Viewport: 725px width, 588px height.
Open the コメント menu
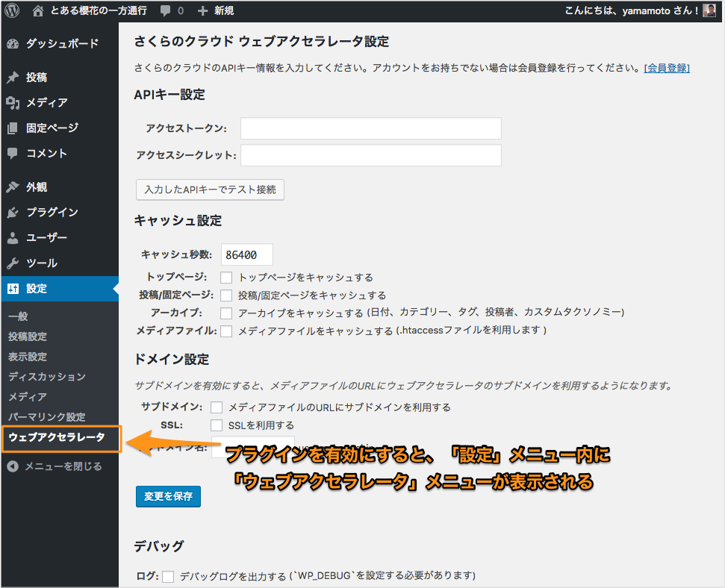point(60,154)
